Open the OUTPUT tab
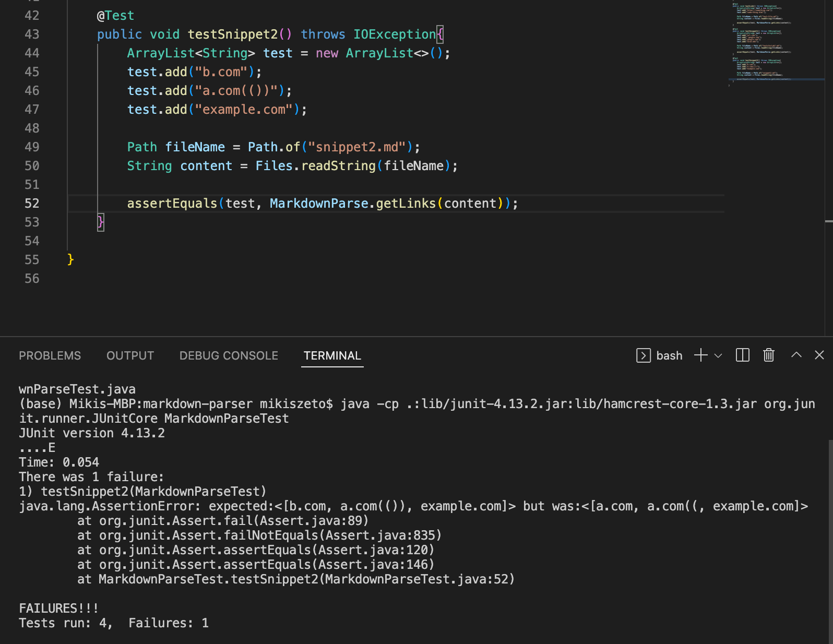 click(130, 355)
